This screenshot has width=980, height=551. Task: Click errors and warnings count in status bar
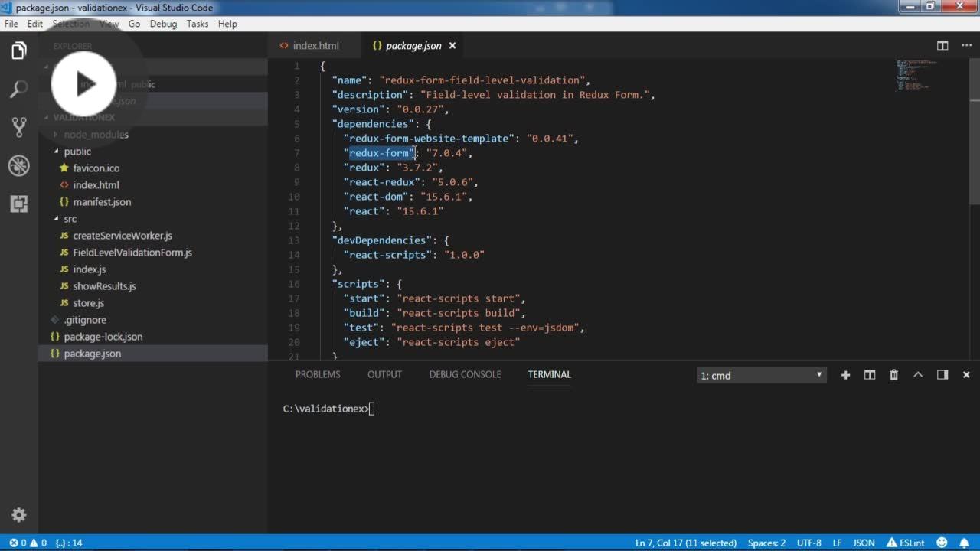[x=28, y=543]
